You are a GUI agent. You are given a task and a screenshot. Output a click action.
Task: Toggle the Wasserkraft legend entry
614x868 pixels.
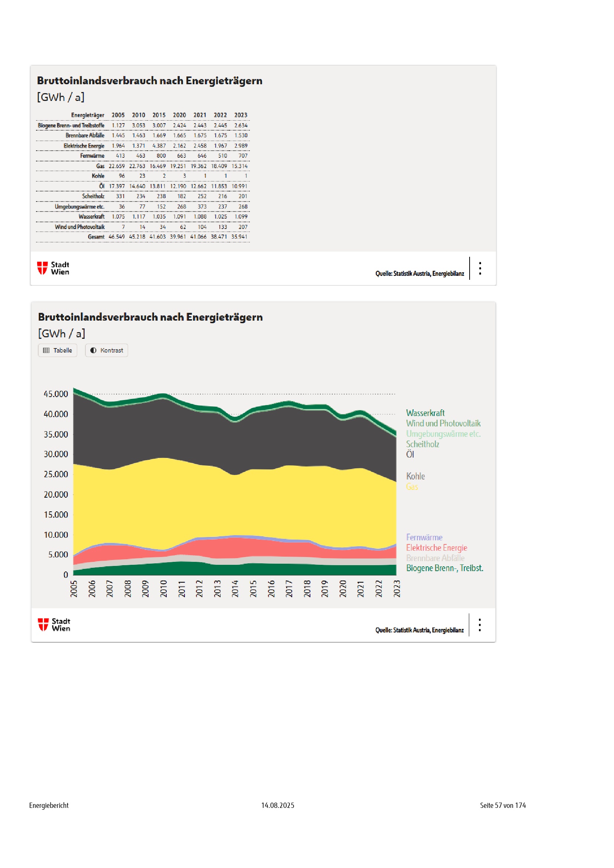coord(425,413)
